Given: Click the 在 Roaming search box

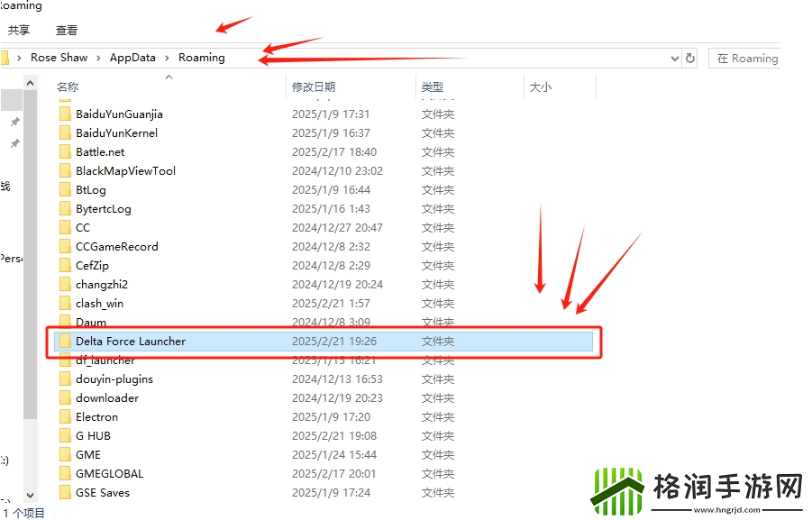Looking at the screenshot, I should [x=745, y=59].
